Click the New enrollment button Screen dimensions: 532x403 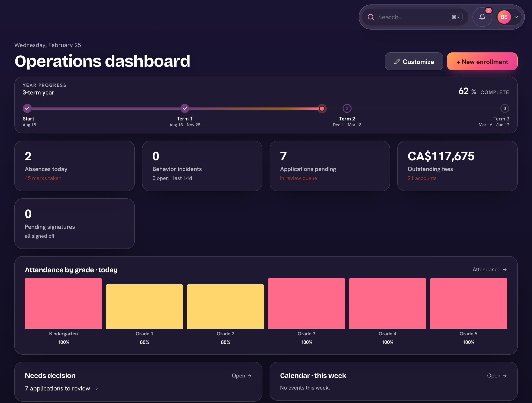tap(482, 62)
